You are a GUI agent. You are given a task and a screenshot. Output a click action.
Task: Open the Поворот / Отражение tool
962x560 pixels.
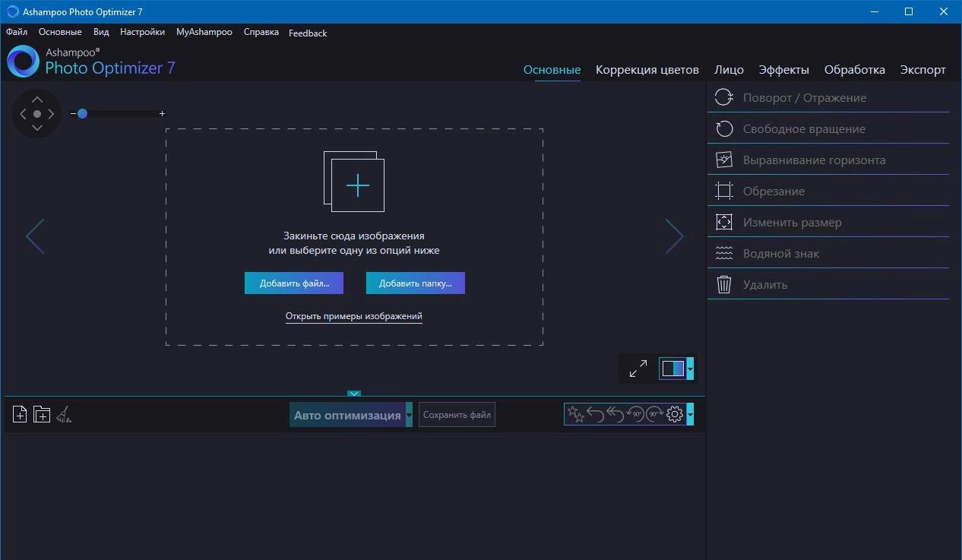point(828,97)
